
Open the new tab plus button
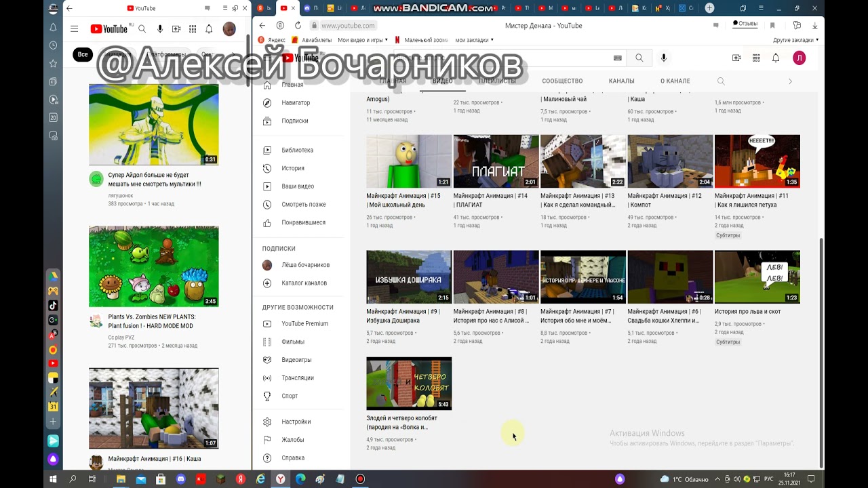tap(709, 8)
